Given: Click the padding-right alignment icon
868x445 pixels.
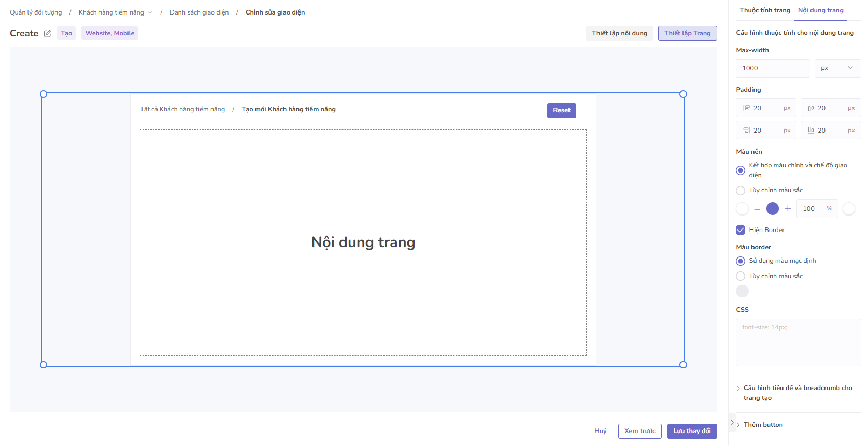Looking at the screenshot, I should 746,131.
